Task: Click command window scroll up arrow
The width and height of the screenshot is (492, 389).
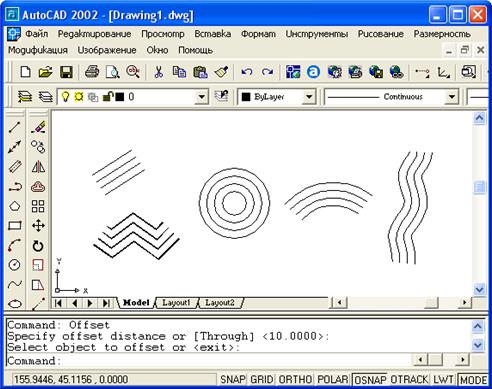Action: (x=477, y=326)
